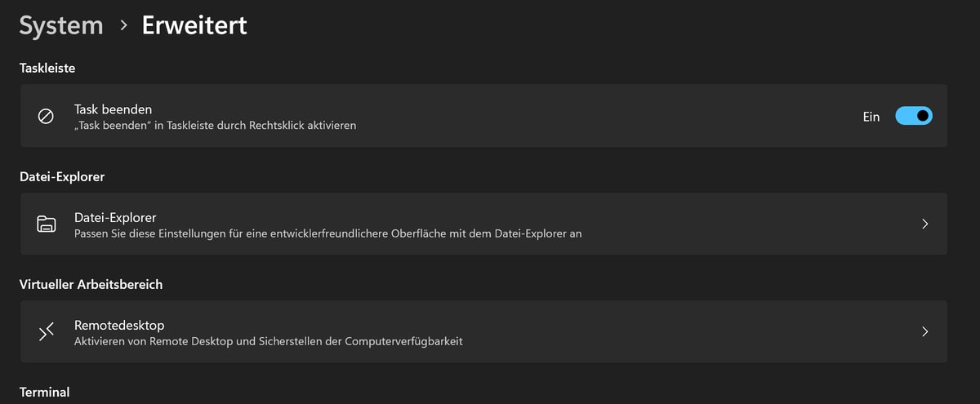Click the Computerverfügbarkeit description under Remotedesktop
980x404 pixels.
(268, 341)
